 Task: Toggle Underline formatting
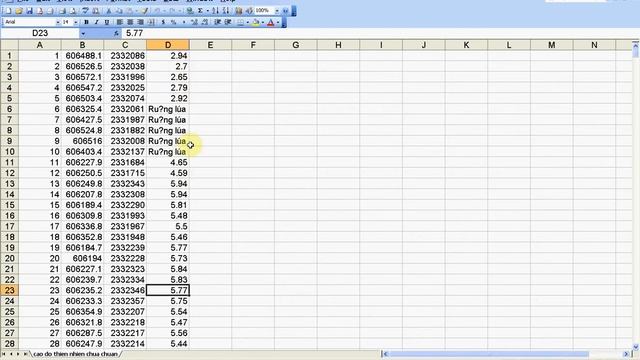pyautogui.click(x=107, y=22)
